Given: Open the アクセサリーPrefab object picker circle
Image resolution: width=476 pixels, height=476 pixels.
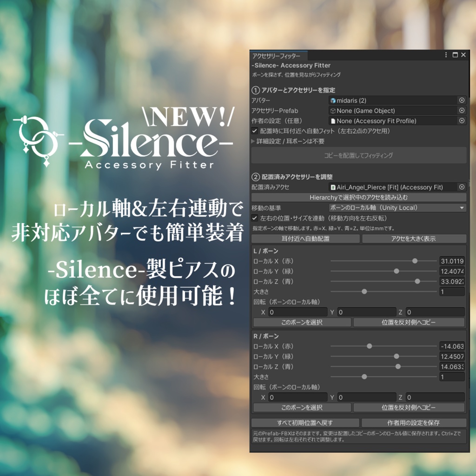Looking at the screenshot, I should click(x=462, y=111).
